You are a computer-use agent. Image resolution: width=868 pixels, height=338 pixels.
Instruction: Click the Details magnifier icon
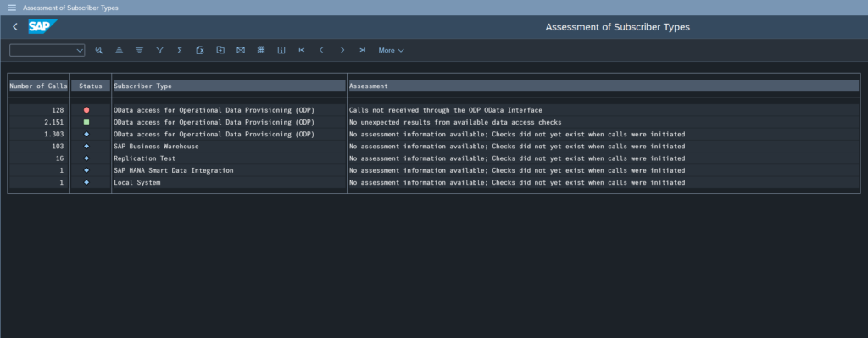click(99, 50)
